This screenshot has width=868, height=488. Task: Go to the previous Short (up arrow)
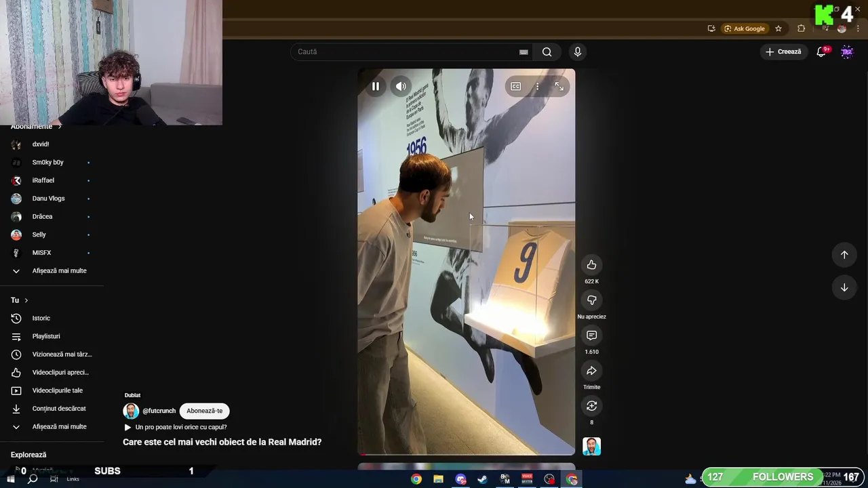click(x=844, y=255)
